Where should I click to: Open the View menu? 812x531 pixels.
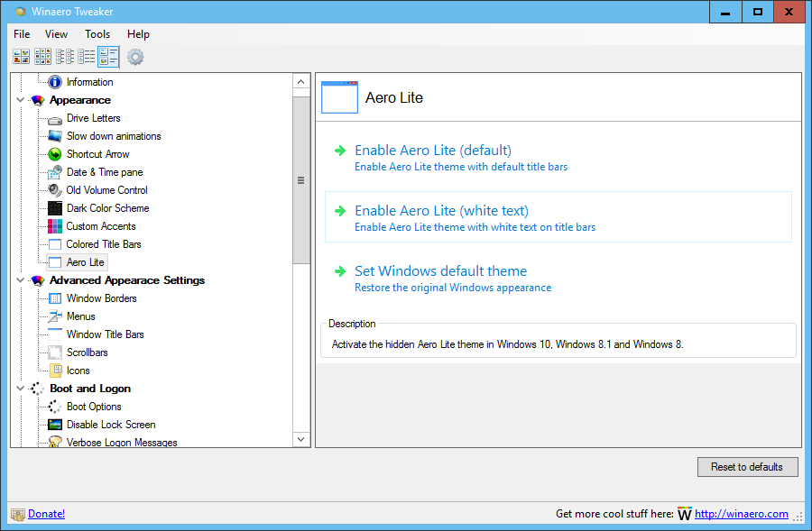point(56,34)
